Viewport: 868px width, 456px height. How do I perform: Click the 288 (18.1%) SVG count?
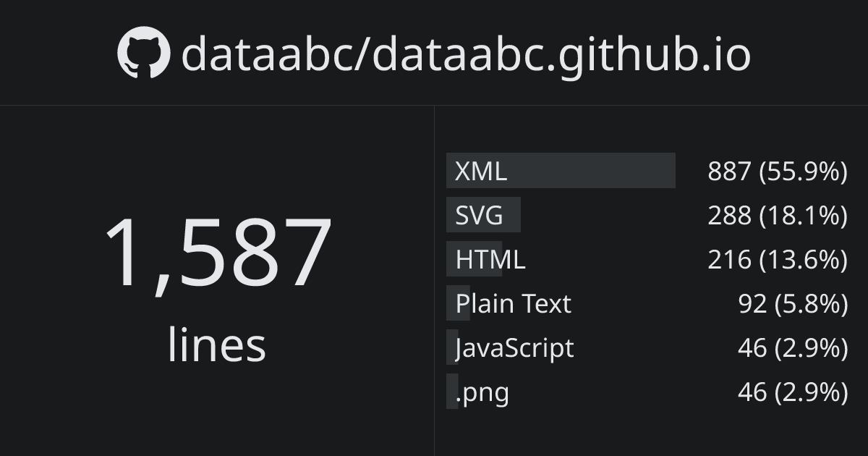[777, 216]
